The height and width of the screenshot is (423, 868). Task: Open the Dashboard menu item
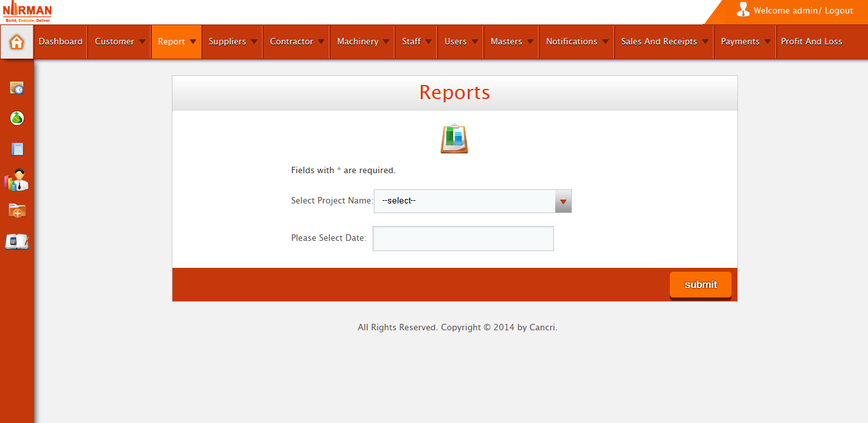coord(60,42)
